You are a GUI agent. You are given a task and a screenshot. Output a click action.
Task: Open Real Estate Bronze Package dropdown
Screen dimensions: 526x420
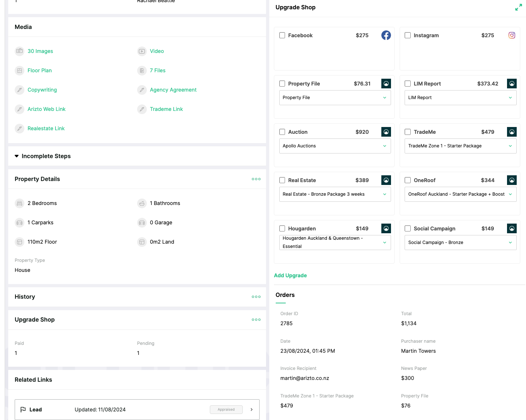tap(335, 194)
